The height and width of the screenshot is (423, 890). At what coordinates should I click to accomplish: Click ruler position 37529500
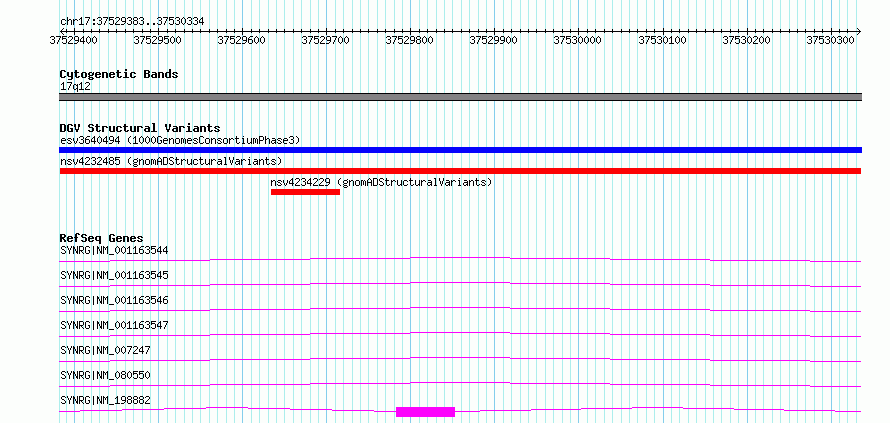coord(157,40)
